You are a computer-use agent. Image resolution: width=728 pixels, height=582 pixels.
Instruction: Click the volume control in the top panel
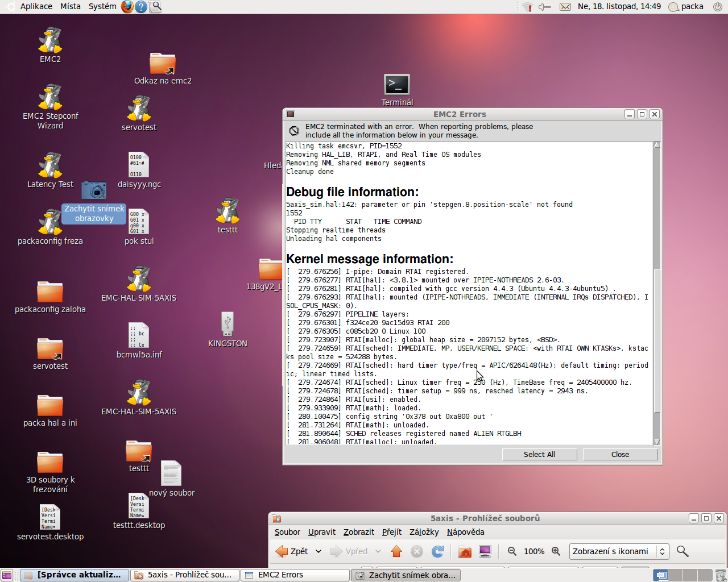coord(544,7)
